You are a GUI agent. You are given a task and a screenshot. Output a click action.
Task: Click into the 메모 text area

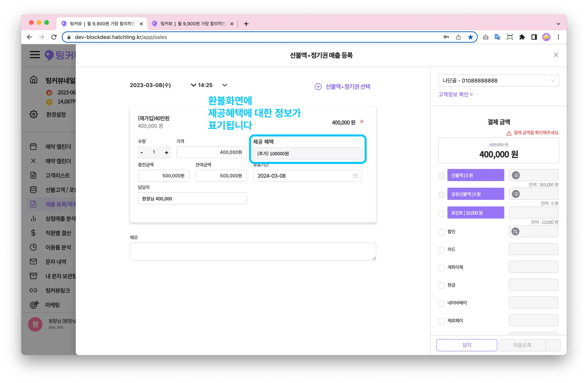(x=253, y=251)
